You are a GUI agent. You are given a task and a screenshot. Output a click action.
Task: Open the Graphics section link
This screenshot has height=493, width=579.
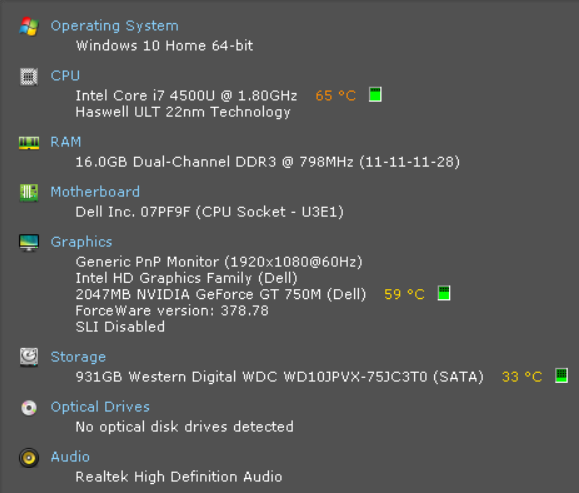click(81, 242)
